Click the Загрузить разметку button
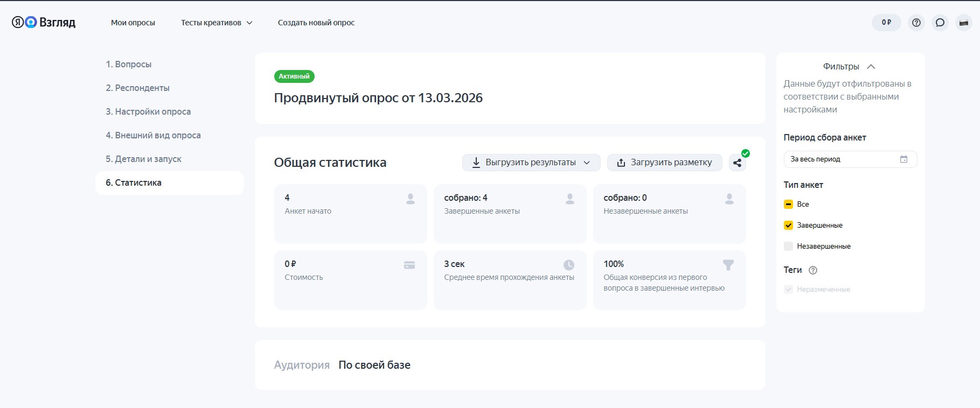 click(x=664, y=163)
